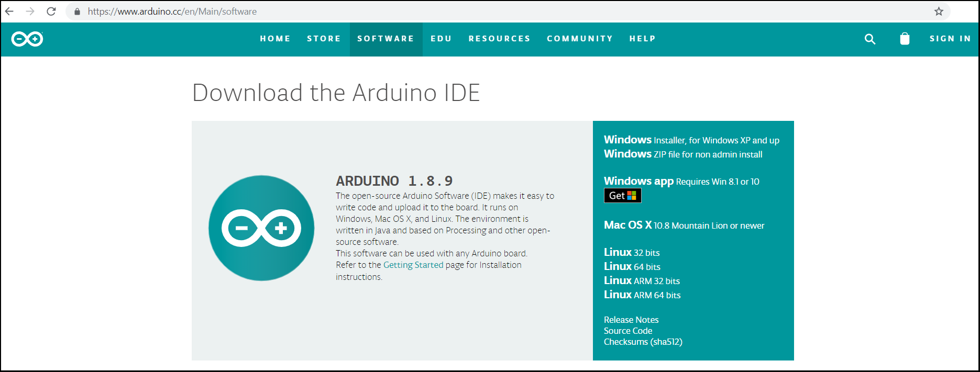980x372 pixels.
Task: Go to the Store menu item
Action: pos(324,39)
